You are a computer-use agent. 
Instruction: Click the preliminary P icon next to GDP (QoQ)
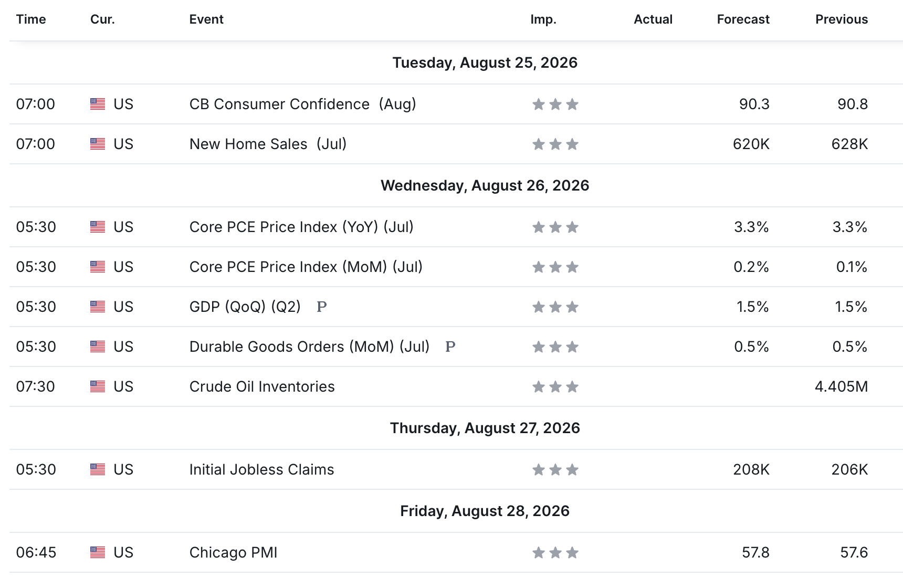(x=322, y=307)
